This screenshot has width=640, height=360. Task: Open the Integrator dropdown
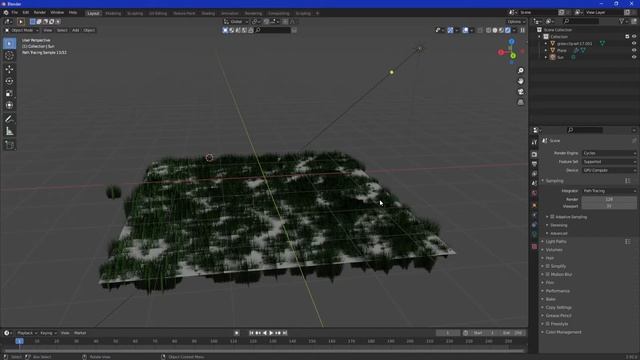click(x=609, y=191)
